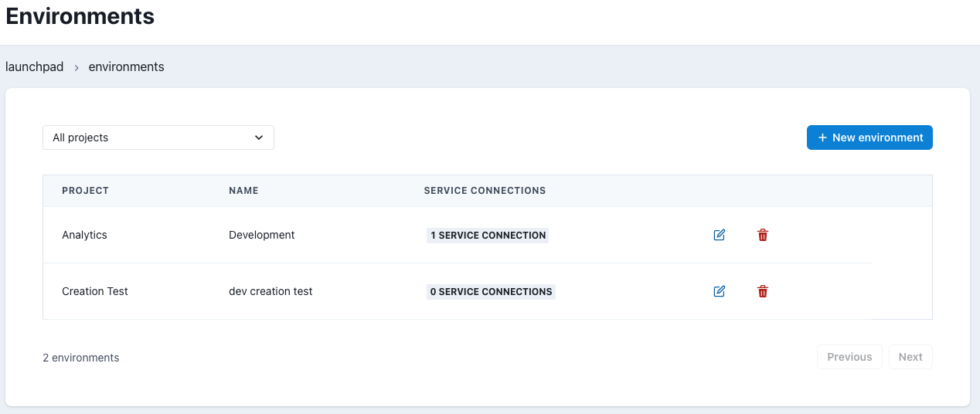Screen dimensions: 980x414
Task: Edit the Development environment
Action: (720, 235)
